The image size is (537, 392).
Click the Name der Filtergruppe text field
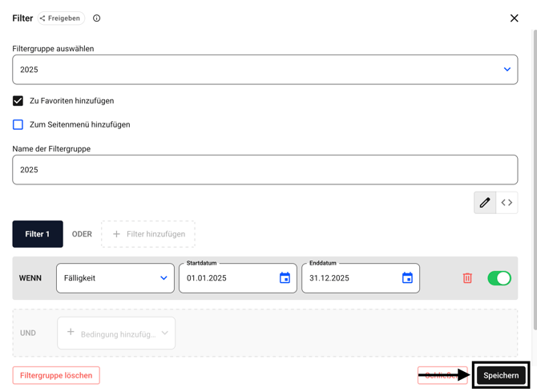pos(264,170)
